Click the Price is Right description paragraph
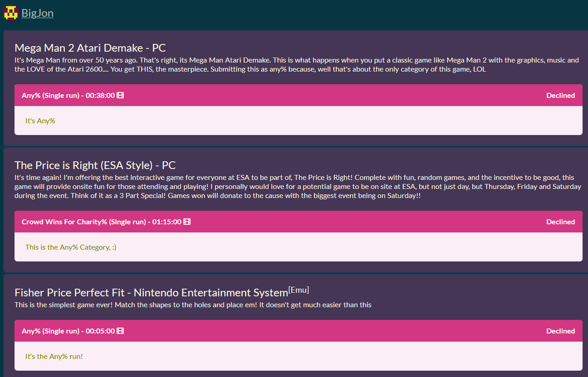Image resolution: width=588 pixels, height=377 pixels. coord(298,187)
